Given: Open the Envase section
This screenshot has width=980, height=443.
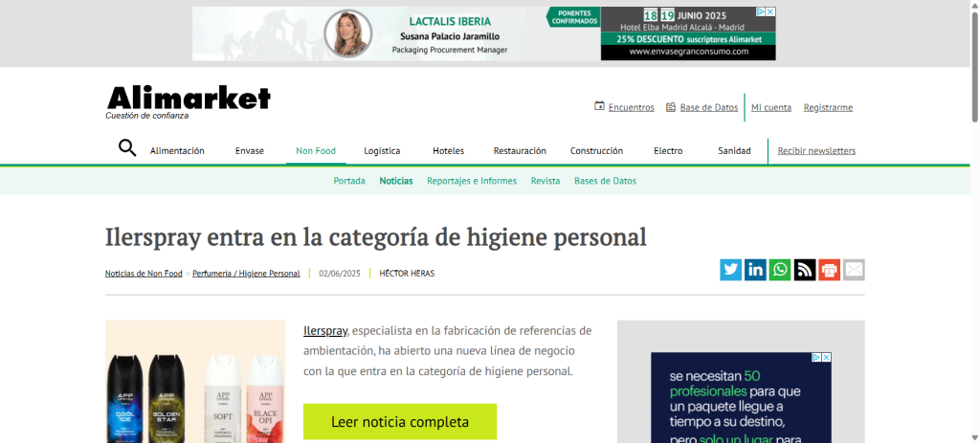Looking at the screenshot, I should (x=250, y=150).
